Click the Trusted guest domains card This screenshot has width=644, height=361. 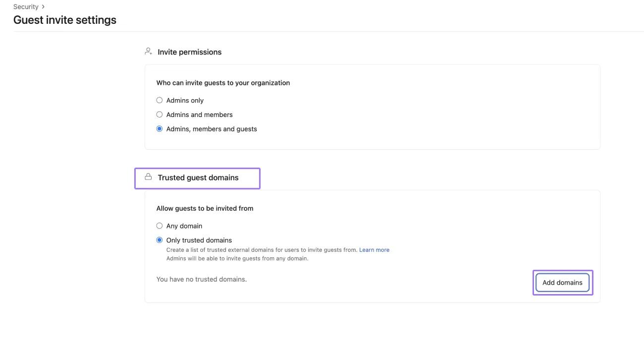pyautogui.click(x=372, y=245)
